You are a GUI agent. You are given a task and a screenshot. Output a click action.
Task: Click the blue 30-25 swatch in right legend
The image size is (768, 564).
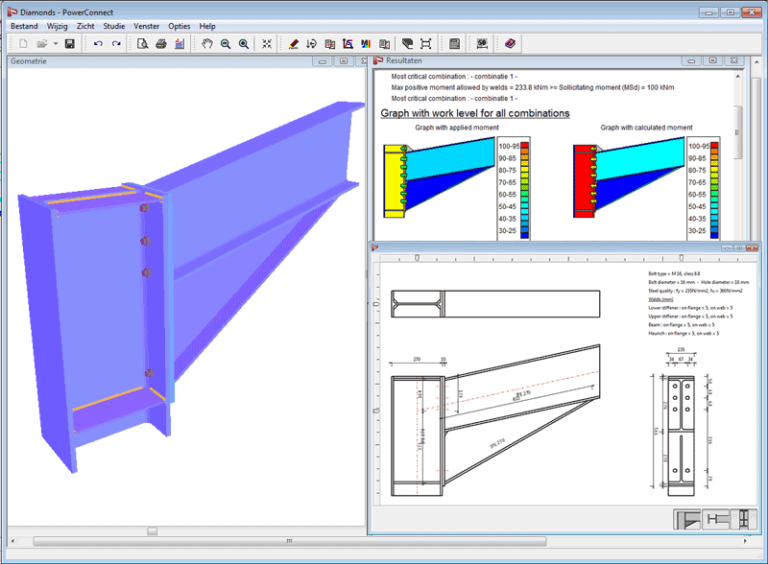click(714, 234)
